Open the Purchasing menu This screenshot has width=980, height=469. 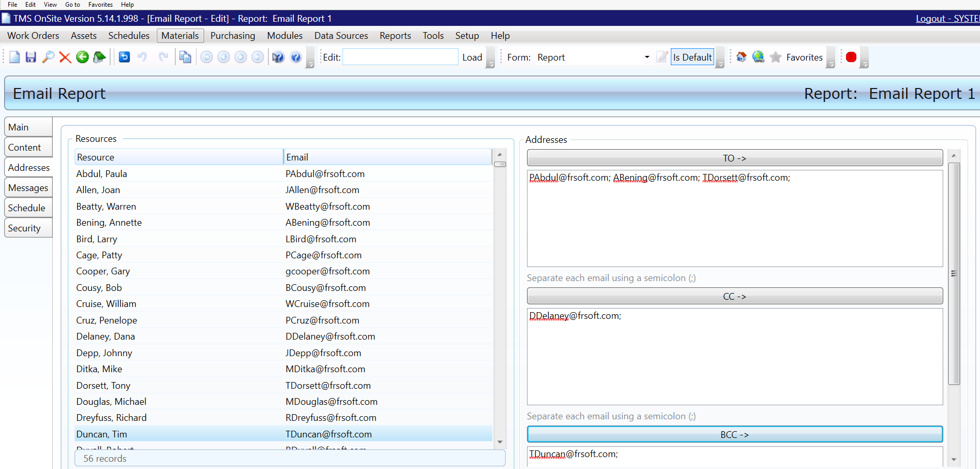click(233, 36)
